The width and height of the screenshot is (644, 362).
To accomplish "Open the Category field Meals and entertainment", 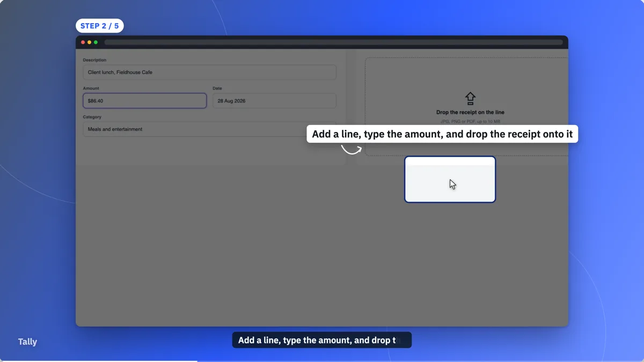I will tap(209, 129).
